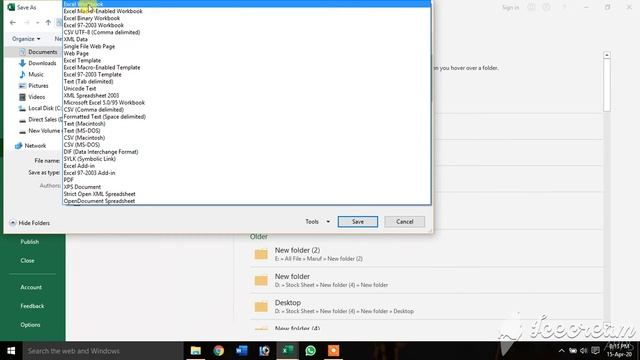The height and width of the screenshot is (360, 640).
Task: Open Documents in navigation pane
Action: pyautogui.click(x=38, y=52)
